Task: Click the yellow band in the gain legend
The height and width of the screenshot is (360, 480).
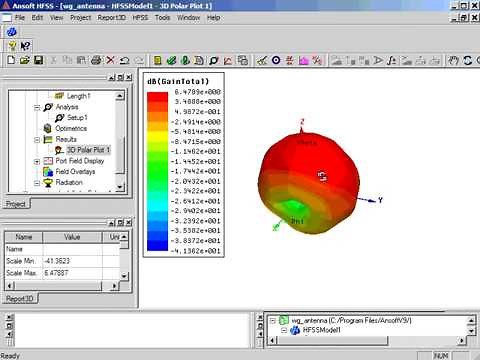Action: point(157,136)
